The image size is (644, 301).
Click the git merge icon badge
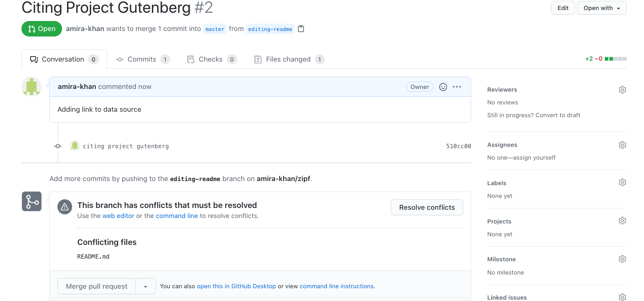point(31,201)
